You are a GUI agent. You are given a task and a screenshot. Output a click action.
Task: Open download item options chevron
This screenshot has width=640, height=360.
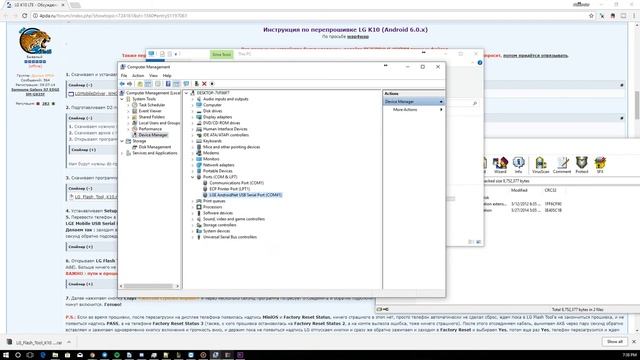pyautogui.click(x=69, y=342)
